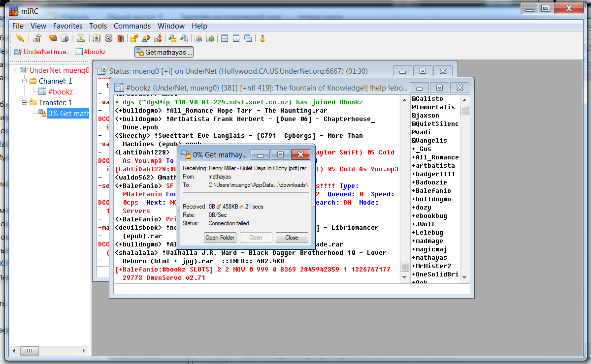Select +badger1111 in the nickname list
591x364 pixels.
tap(433, 174)
